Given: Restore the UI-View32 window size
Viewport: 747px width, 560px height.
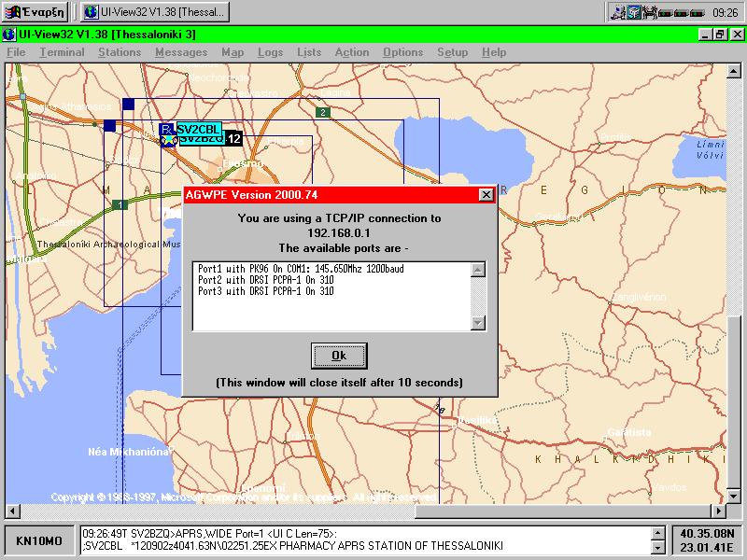Looking at the screenshot, I should pos(720,35).
